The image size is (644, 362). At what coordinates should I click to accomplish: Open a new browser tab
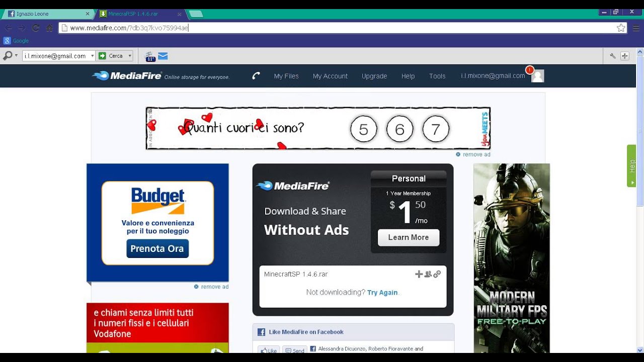click(x=196, y=14)
